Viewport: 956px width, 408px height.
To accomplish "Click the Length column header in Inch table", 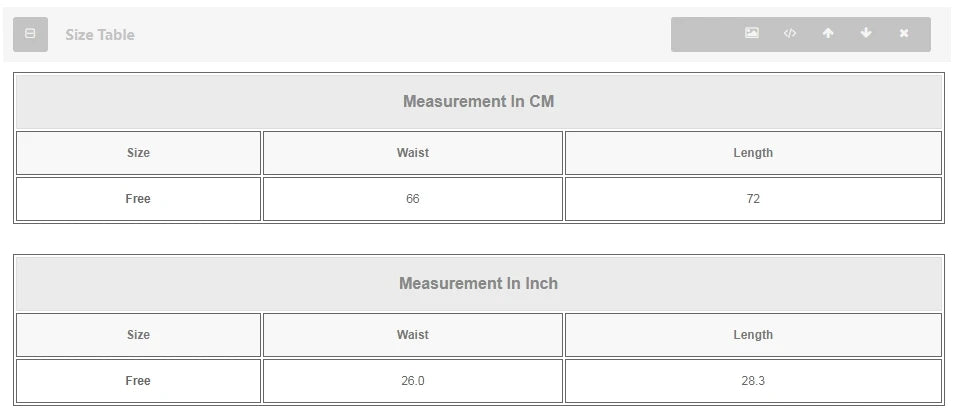I will (x=753, y=335).
